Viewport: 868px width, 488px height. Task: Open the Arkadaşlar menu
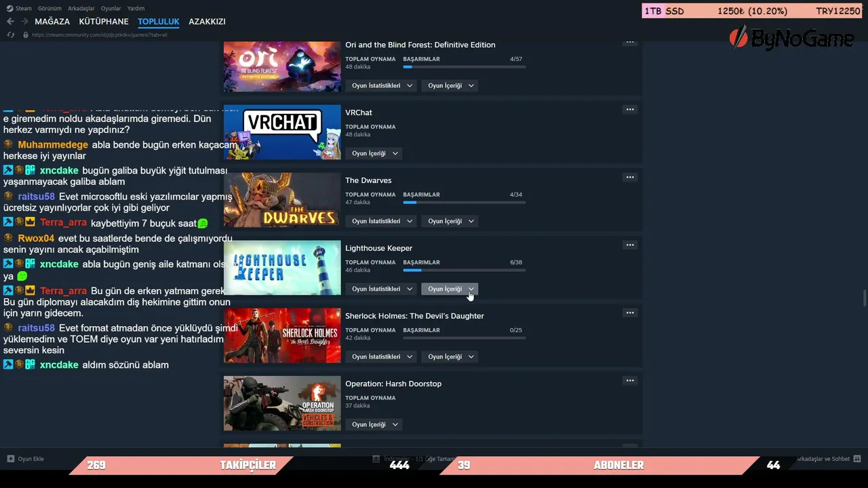81,8
